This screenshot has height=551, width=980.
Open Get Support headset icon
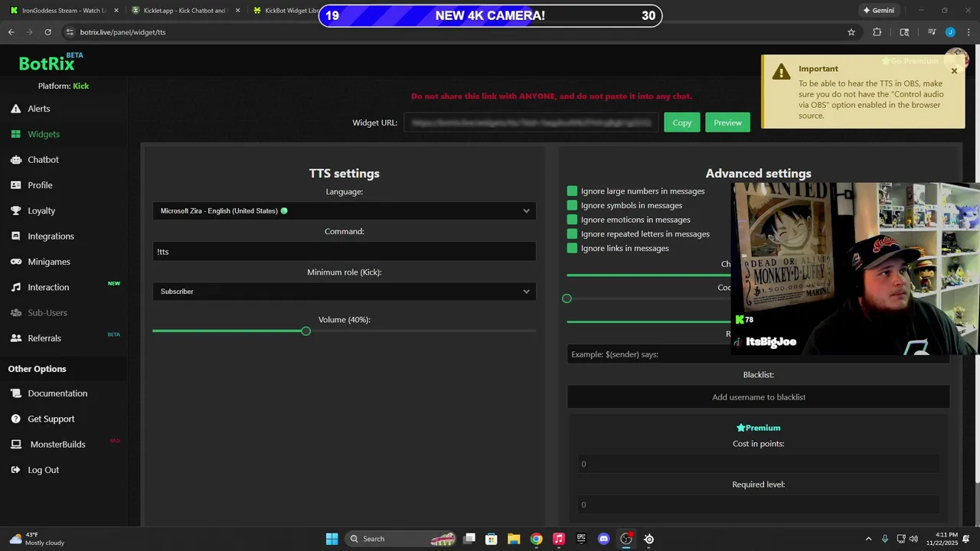click(15, 419)
